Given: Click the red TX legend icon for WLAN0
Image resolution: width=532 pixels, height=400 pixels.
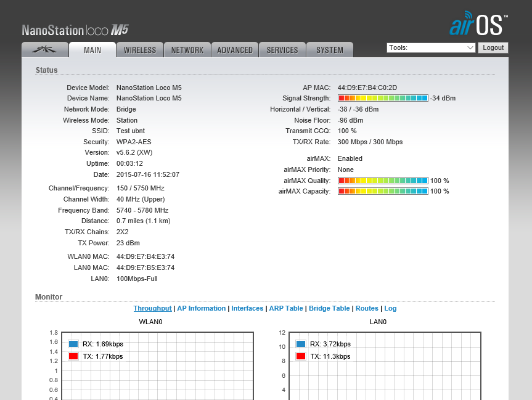Looking at the screenshot, I should [73, 356].
